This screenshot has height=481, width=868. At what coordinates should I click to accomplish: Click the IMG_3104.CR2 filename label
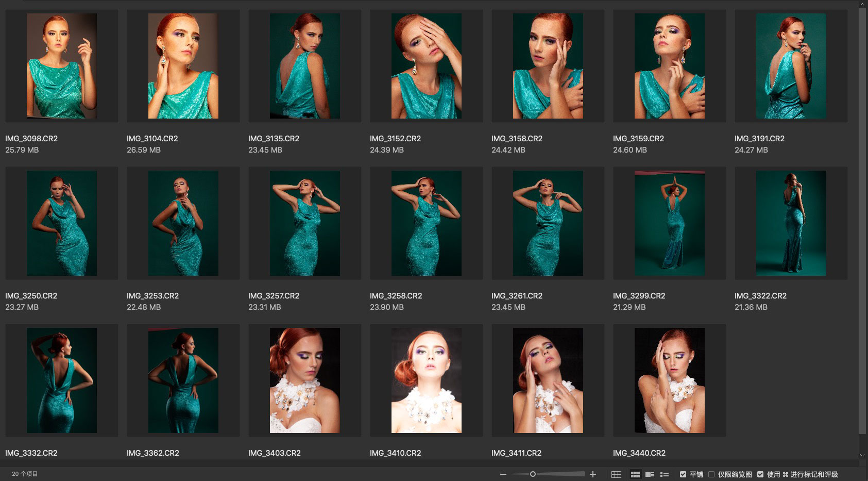pos(152,139)
